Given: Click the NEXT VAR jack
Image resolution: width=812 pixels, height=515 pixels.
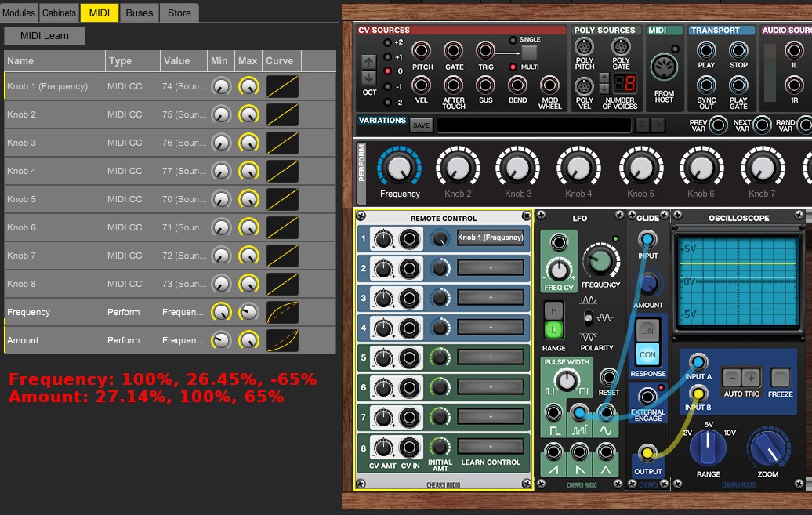Looking at the screenshot, I should 761,125.
